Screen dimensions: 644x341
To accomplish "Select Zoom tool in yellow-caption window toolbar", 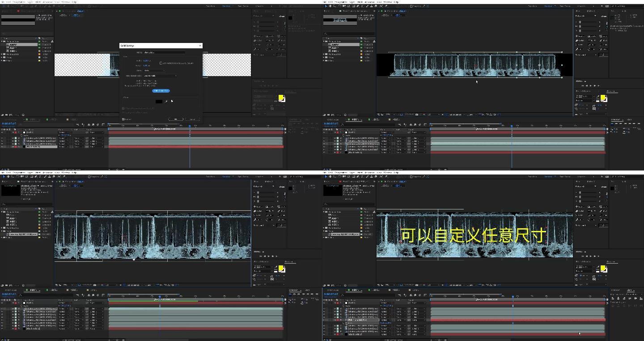I will [335, 176].
